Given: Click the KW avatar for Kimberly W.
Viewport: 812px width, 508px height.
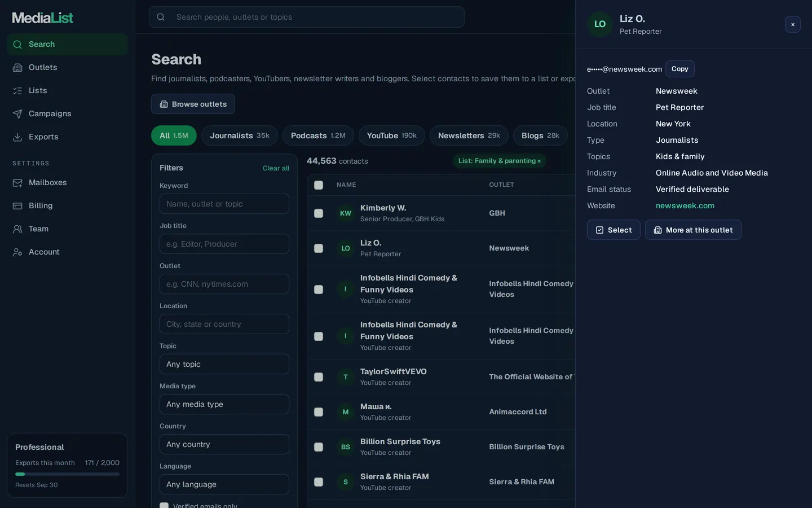Looking at the screenshot, I should [x=346, y=213].
